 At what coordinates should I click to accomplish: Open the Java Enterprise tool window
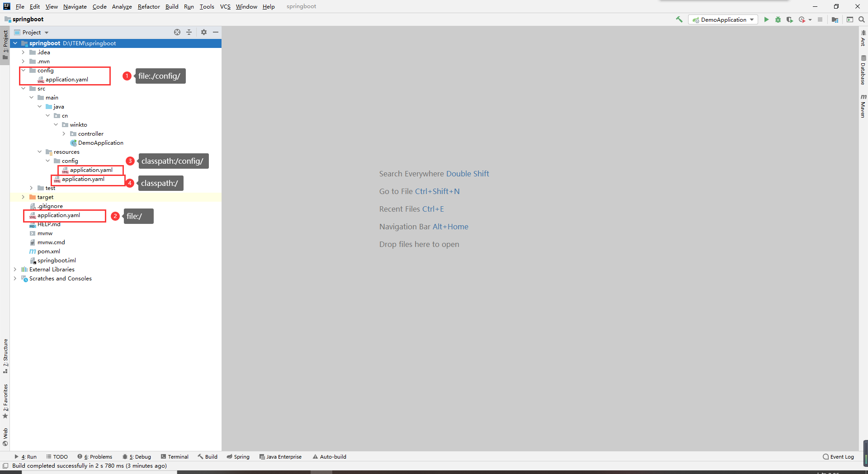pyautogui.click(x=280, y=457)
